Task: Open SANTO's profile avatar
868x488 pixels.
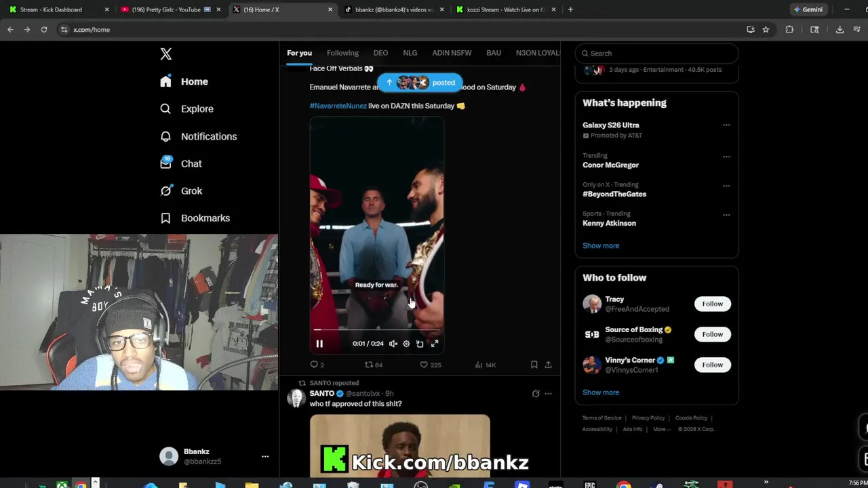Action: tap(296, 398)
